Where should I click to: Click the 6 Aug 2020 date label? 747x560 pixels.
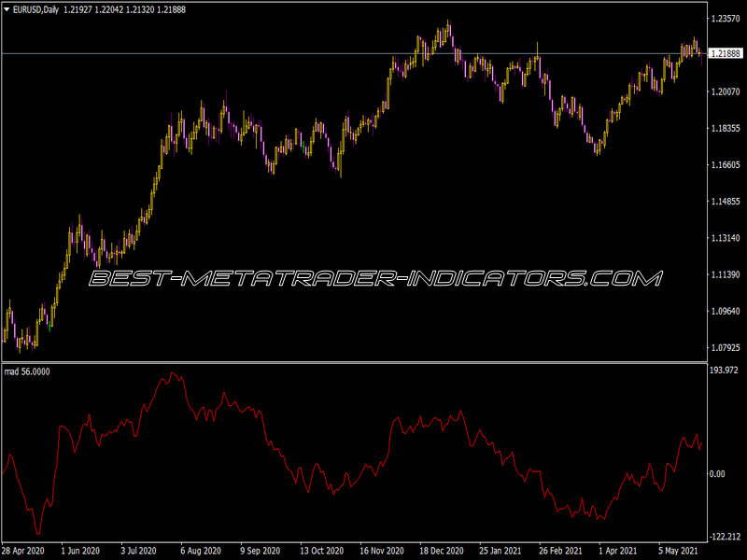coord(201,551)
